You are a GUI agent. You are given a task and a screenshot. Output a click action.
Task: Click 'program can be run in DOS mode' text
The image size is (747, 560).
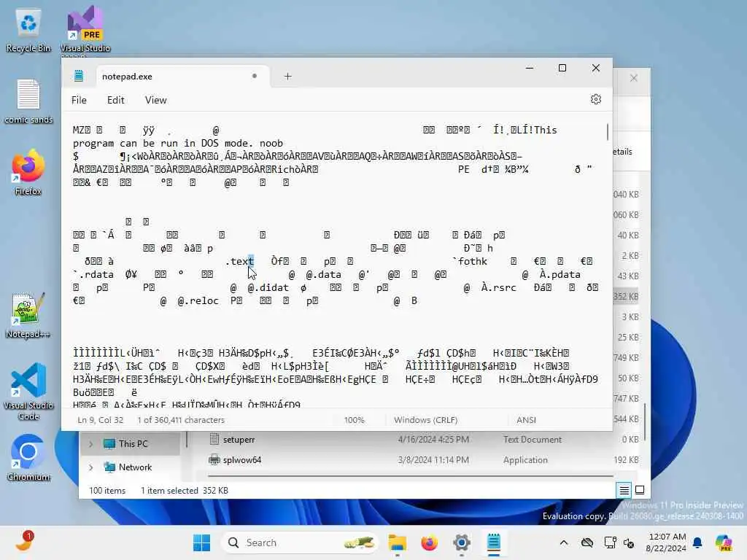[x=163, y=144]
